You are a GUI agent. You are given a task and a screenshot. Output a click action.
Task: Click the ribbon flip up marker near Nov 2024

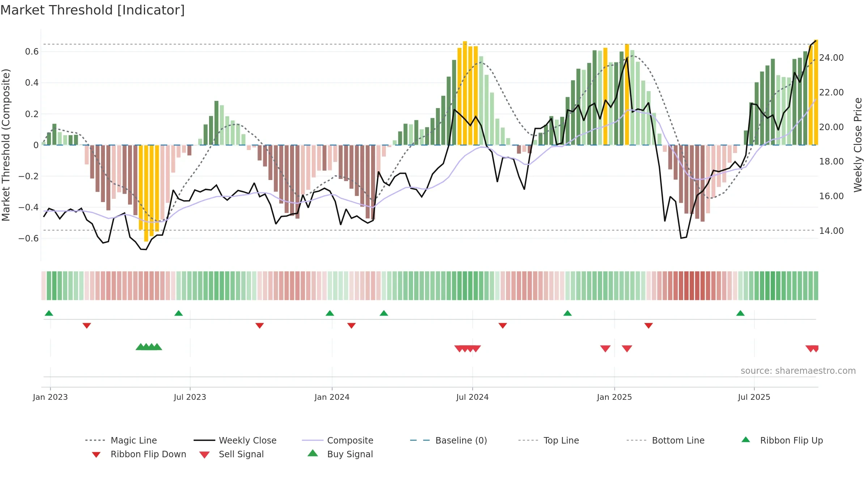(x=567, y=313)
